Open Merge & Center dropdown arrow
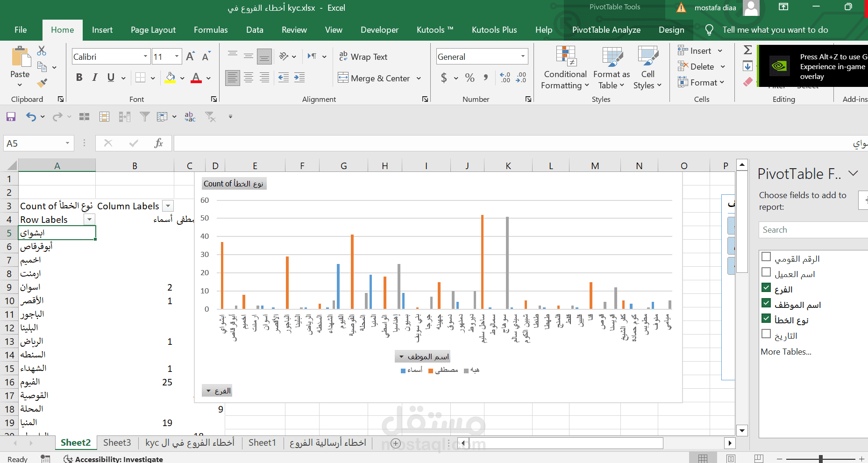Image resolution: width=868 pixels, height=463 pixels. click(x=419, y=78)
